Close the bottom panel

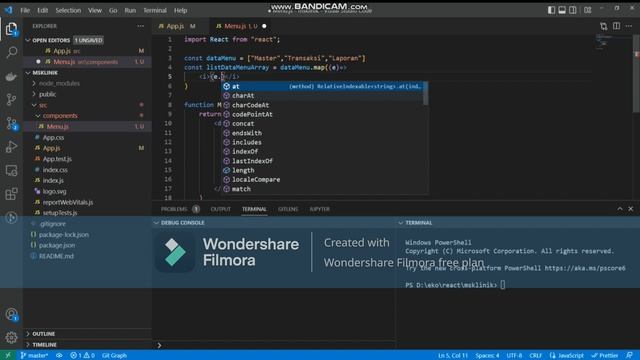click(x=631, y=209)
